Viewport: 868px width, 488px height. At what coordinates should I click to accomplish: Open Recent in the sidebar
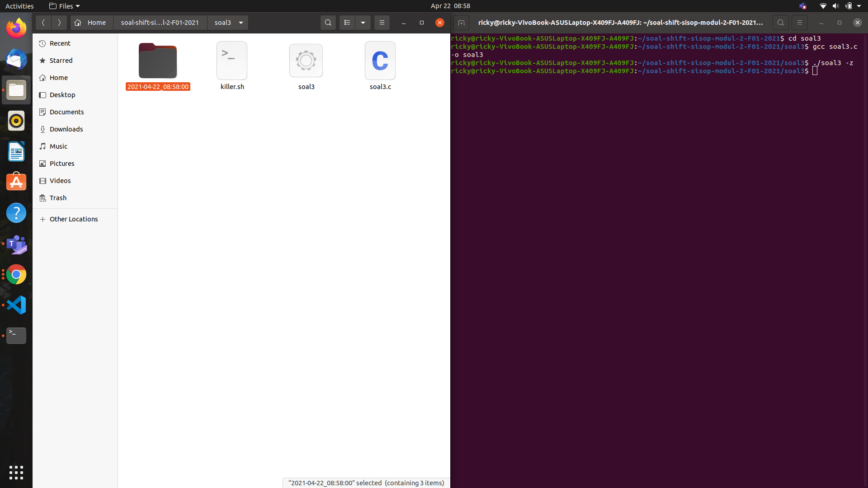[x=75, y=43]
